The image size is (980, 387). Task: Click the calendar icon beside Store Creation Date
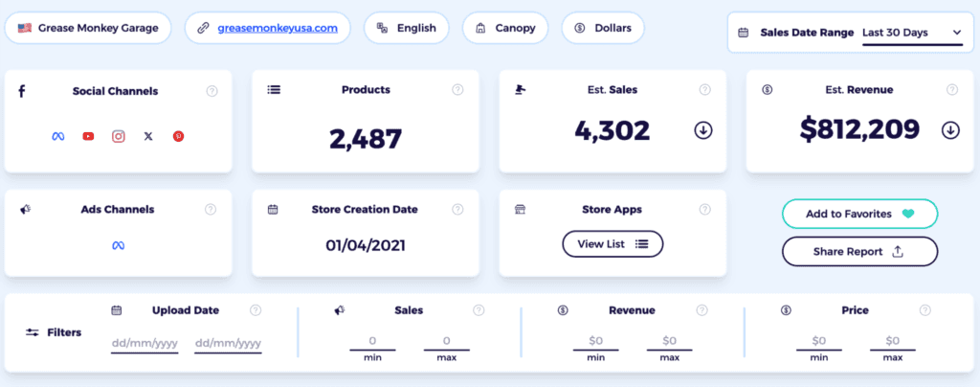coord(273,210)
